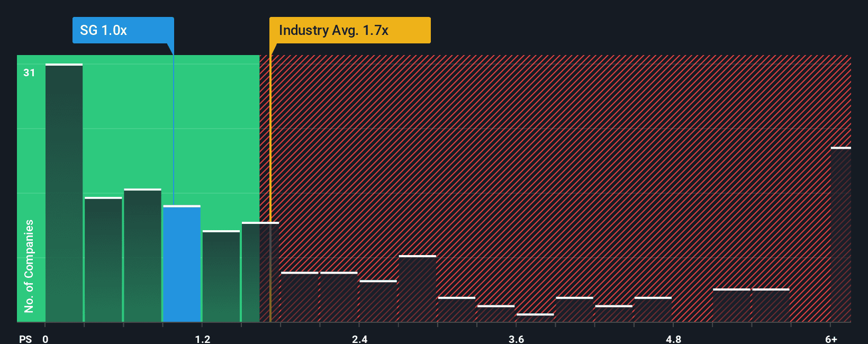Select the shortest bar right of 3.6
Image resolution: width=868 pixels, height=344 pixels.
[535, 318]
